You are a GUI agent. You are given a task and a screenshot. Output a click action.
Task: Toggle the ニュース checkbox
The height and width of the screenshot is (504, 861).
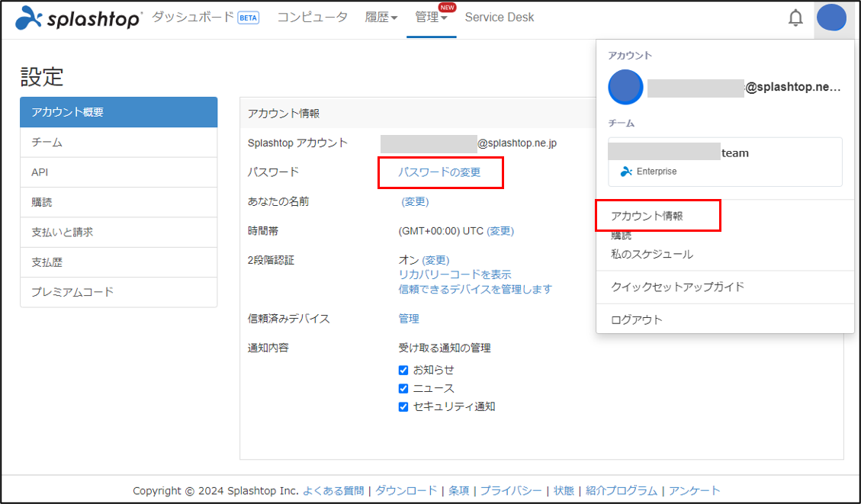coord(403,388)
